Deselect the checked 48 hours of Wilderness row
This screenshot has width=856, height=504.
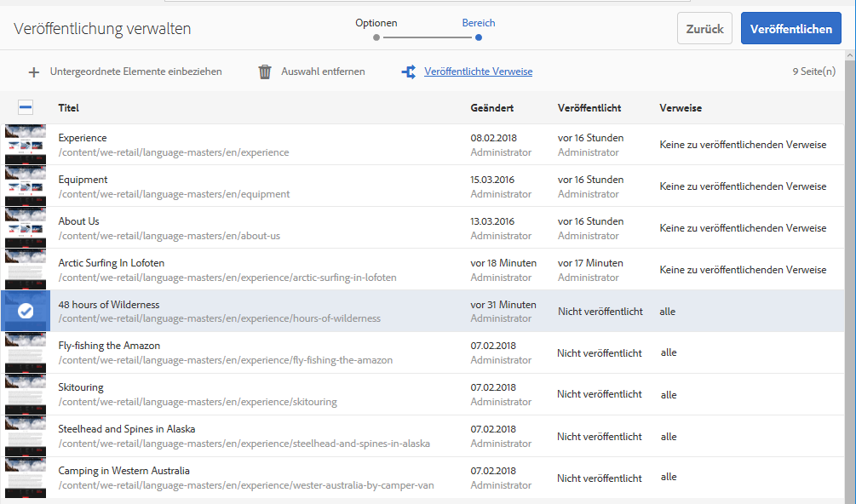point(26,312)
